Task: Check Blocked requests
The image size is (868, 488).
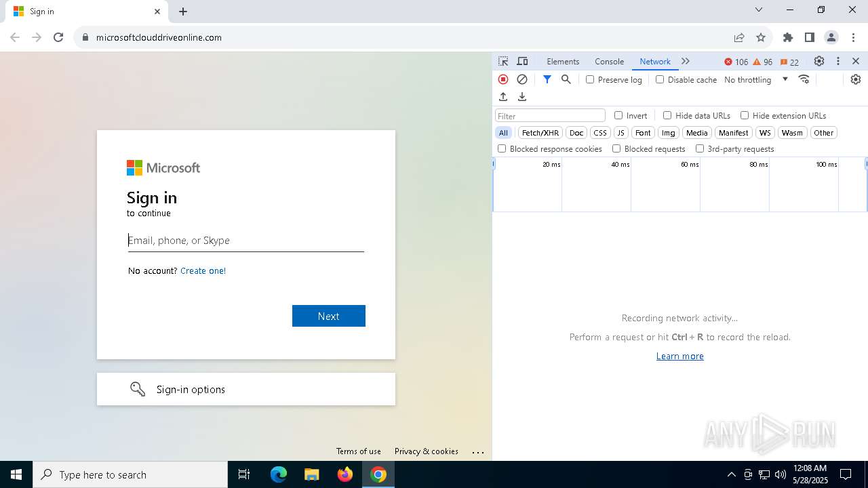Action: (x=616, y=148)
